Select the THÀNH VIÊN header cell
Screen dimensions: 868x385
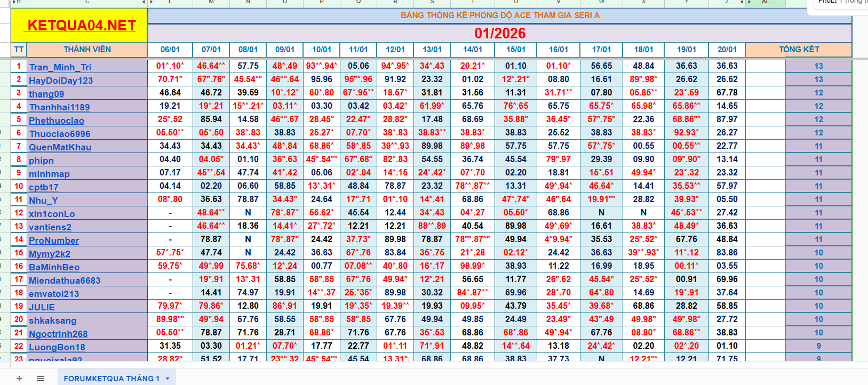coord(87,50)
